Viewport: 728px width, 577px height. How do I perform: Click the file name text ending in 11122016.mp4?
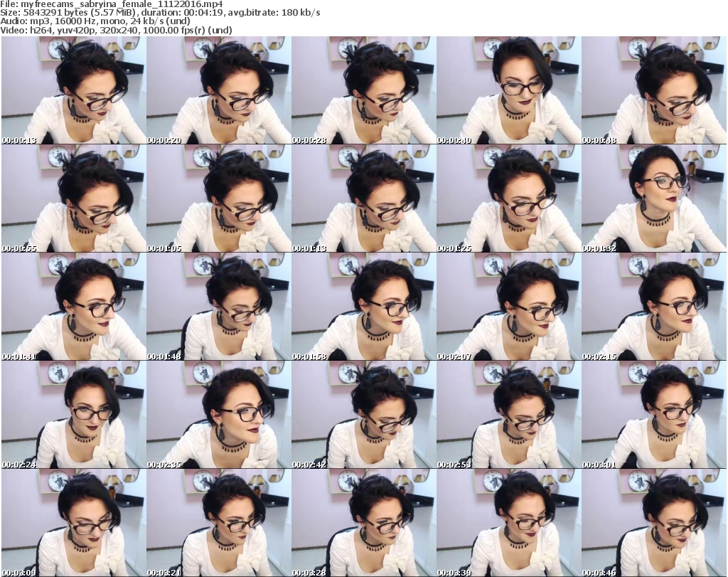point(122,4)
